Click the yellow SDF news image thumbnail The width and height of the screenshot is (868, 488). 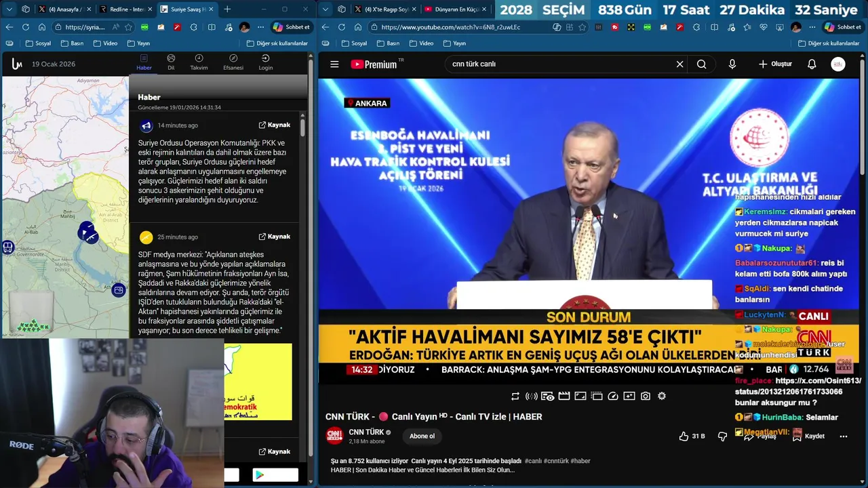[258, 382]
